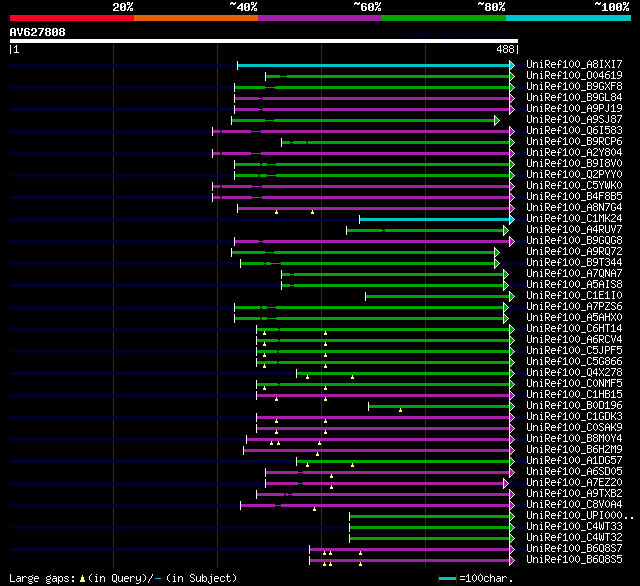Click the UniRef100_A9PJ19 hit name
This screenshot has width=640, height=586.
click(574, 109)
